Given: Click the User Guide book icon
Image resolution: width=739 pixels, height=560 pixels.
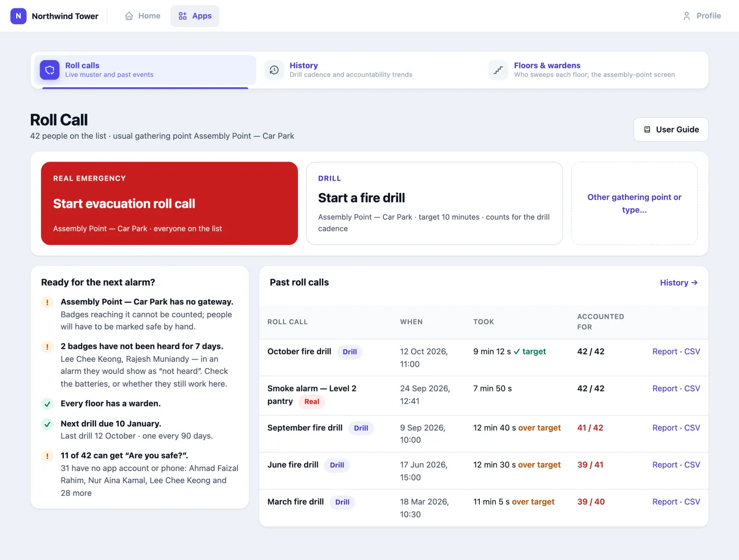Looking at the screenshot, I should point(647,129).
